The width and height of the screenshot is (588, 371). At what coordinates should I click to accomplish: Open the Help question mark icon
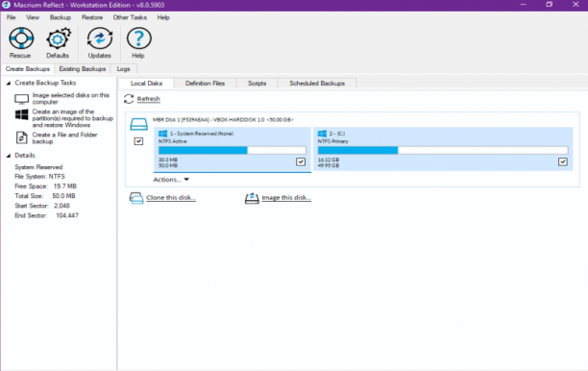(138, 38)
